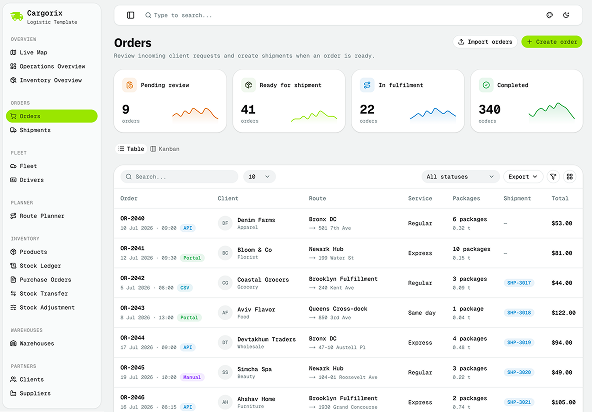Click the Drivers sidebar icon
Image resolution: width=592 pixels, height=412 pixels.
coord(13,180)
